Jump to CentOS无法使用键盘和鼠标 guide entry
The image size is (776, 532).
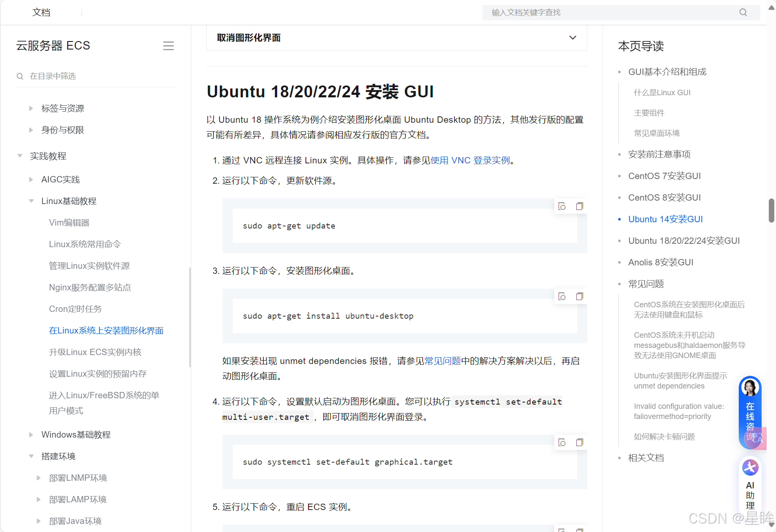(x=689, y=310)
